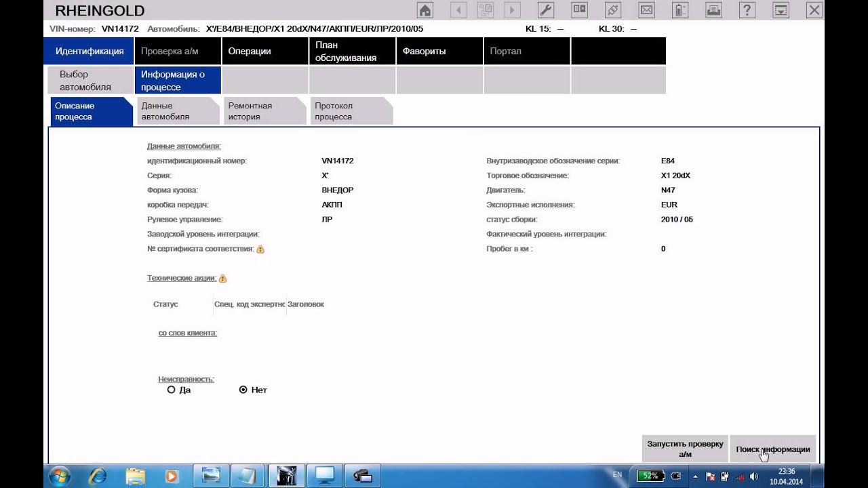Click Запустить проверку а/м button
868x488 pixels.
[685, 449]
